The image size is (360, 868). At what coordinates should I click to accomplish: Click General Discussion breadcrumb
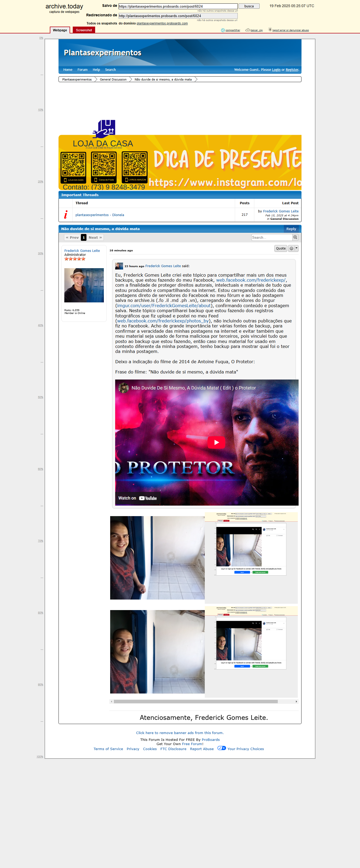(113, 79)
